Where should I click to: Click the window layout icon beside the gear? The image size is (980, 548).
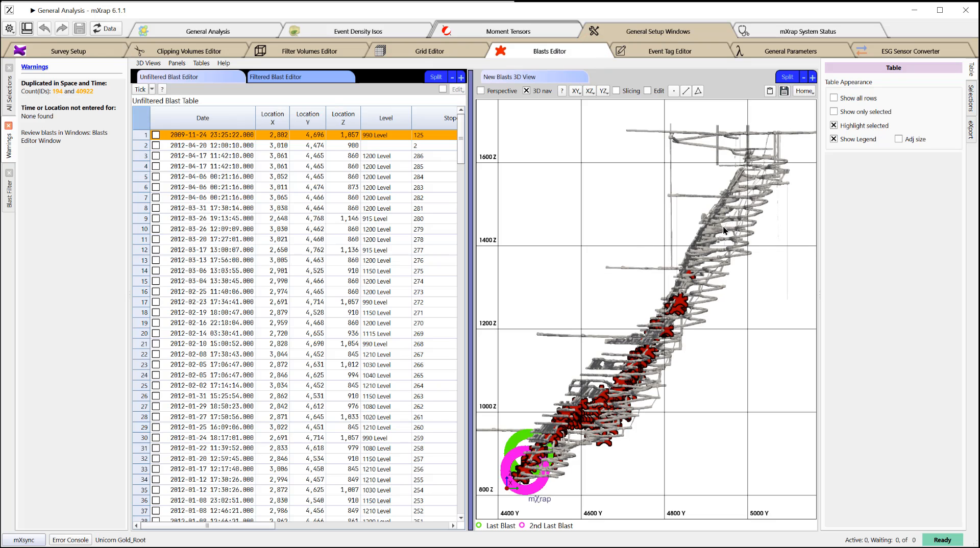(27, 29)
